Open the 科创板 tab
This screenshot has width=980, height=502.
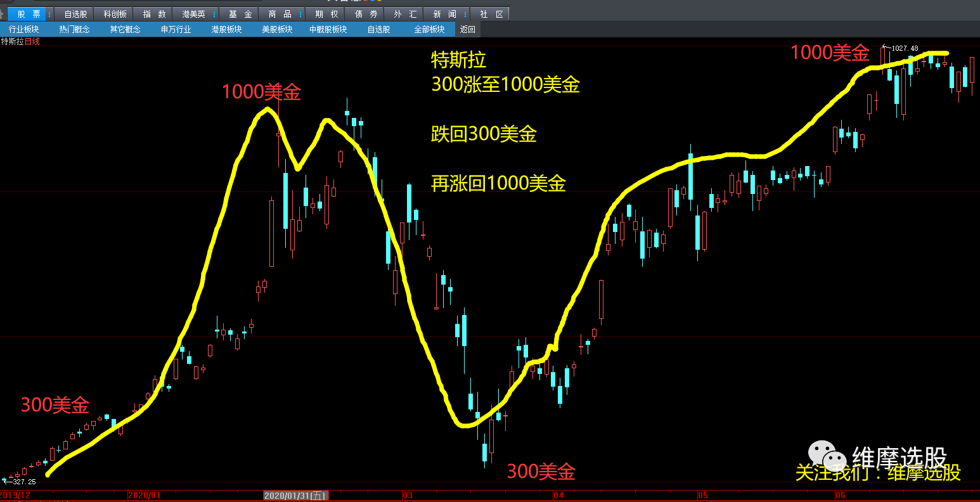click(x=115, y=14)
